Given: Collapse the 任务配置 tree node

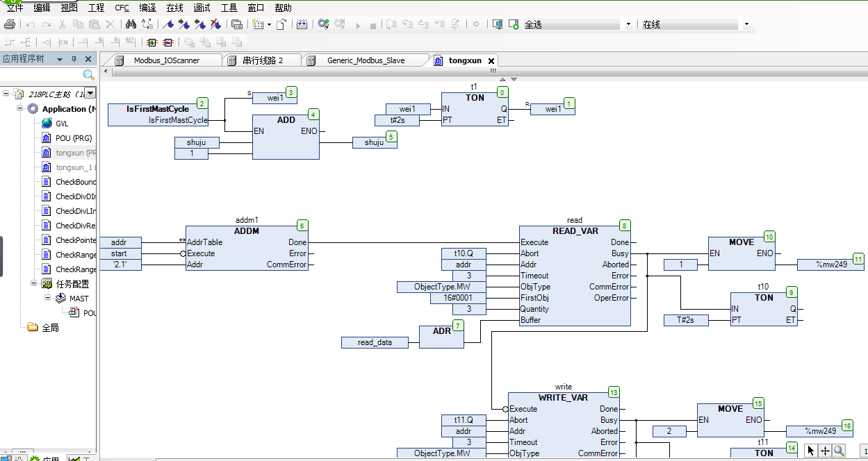Looking at the screenshot, I should (x=33, y=283).
